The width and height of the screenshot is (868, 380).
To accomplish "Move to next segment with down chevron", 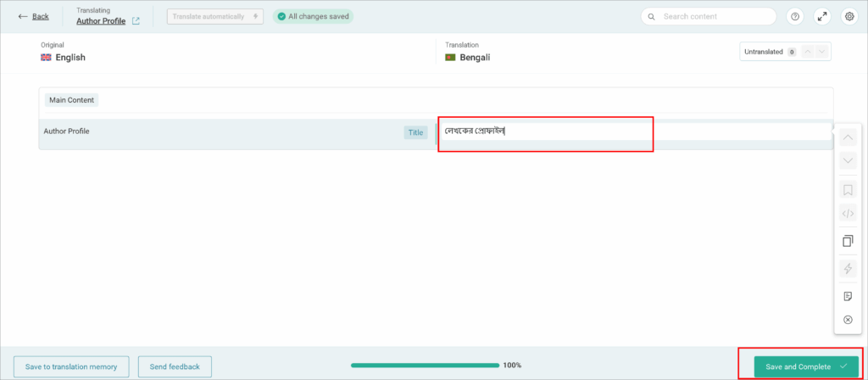I will point(848,161).
